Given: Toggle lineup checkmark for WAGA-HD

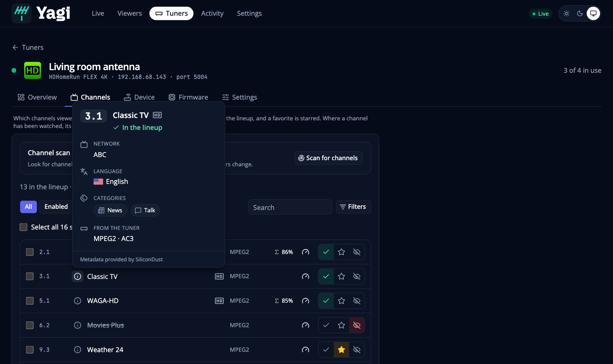Looking at the screenshot, I should point(326,301).
